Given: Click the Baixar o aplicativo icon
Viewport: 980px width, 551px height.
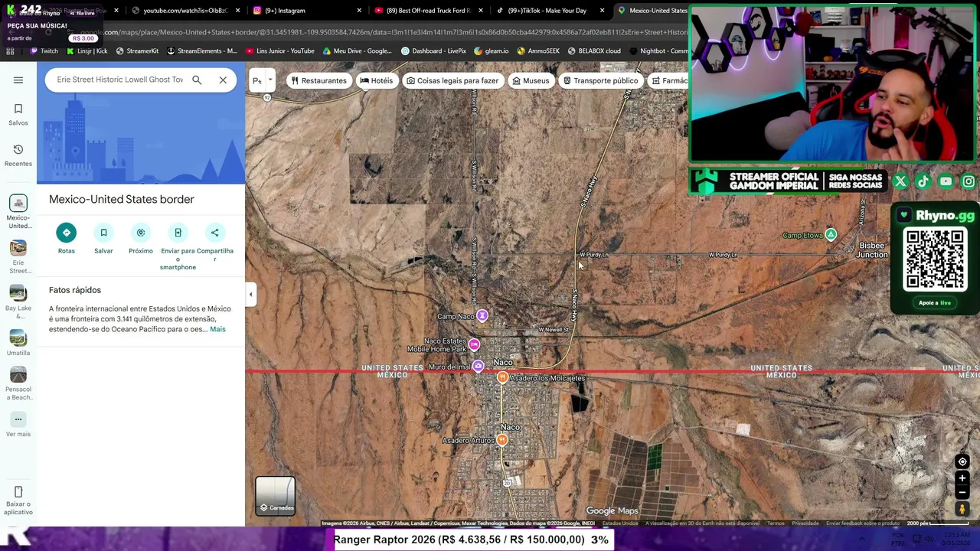Looking at the screenshot, I should point(18,492).
